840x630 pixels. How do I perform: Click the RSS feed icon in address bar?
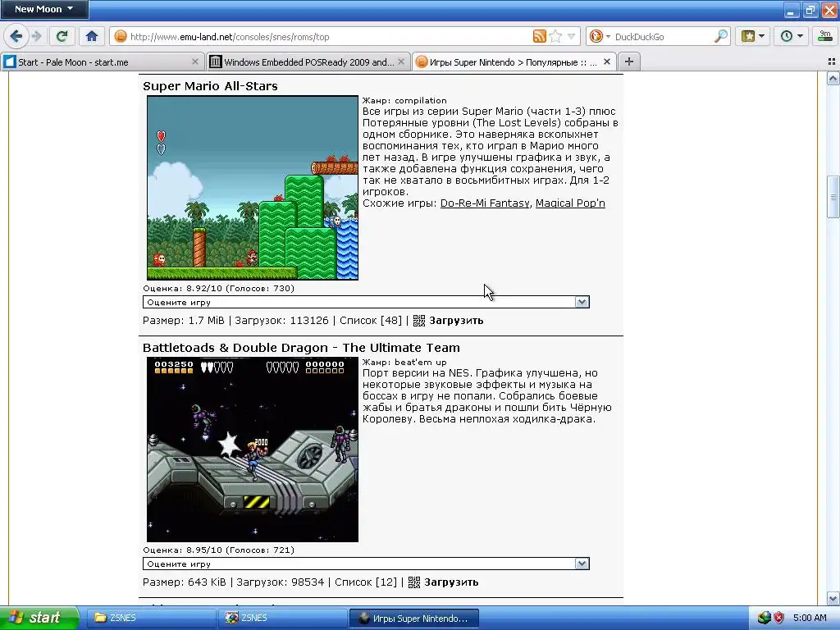[x=540, y=36]
